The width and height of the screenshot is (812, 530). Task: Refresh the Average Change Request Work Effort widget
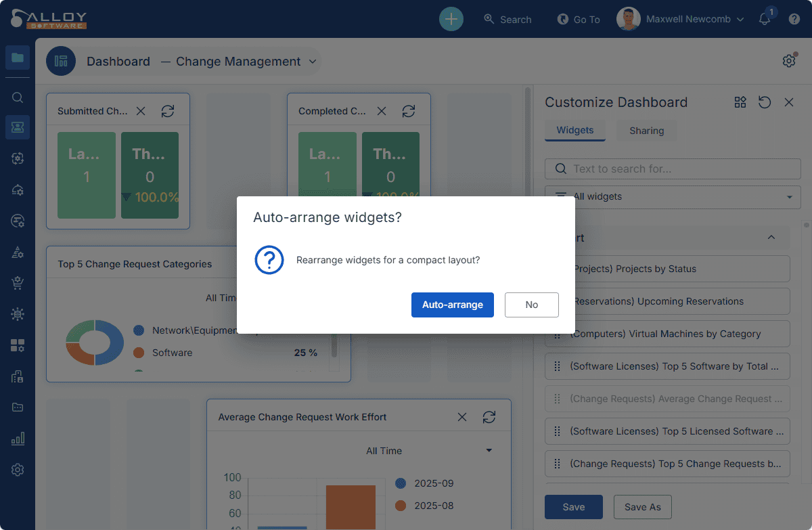pyautogui.click(x=489, y=417)
